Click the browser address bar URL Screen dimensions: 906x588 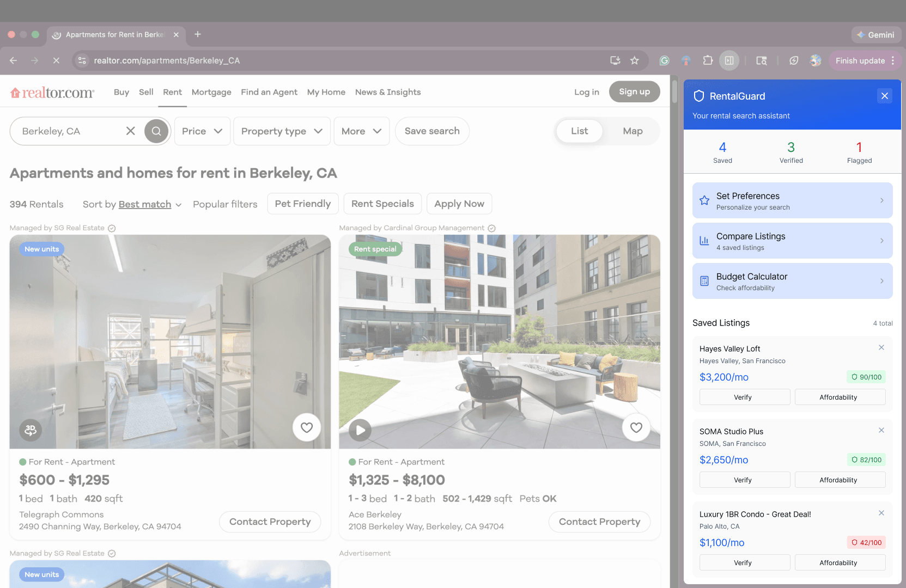pos(167,60)
